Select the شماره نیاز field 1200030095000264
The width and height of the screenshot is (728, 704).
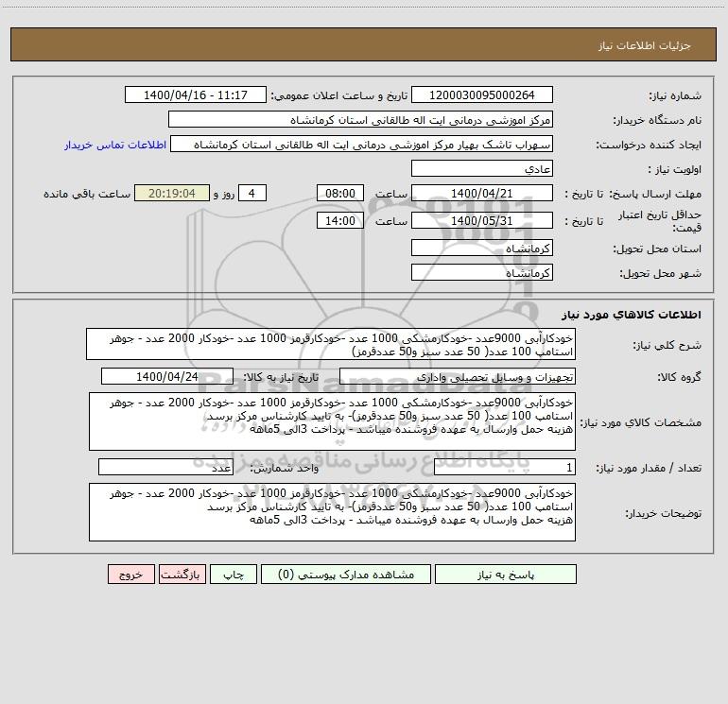click(x=482, y=94)
